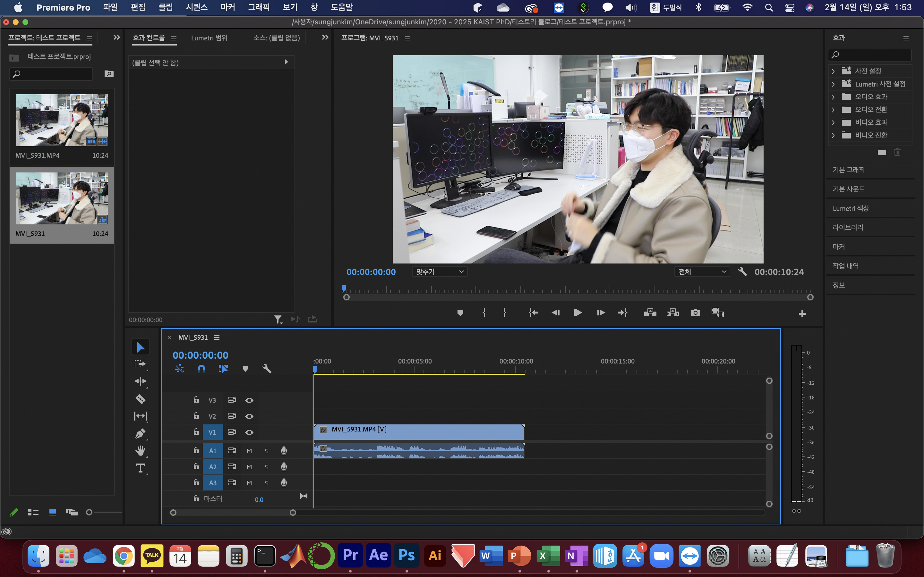Select the Ripple Edit tool
Screen dimensions: 924x577
pos(140,381)
